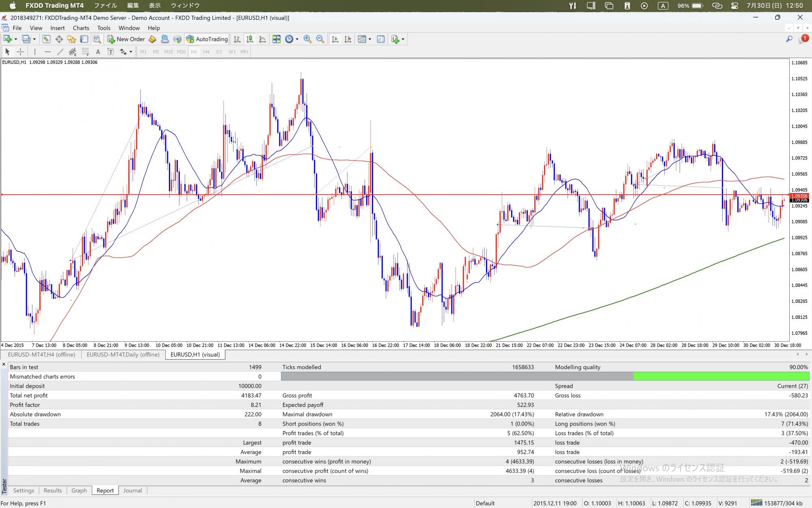Open Navigator star-folder icon
The image size is (812, 508).
[71, 39]
